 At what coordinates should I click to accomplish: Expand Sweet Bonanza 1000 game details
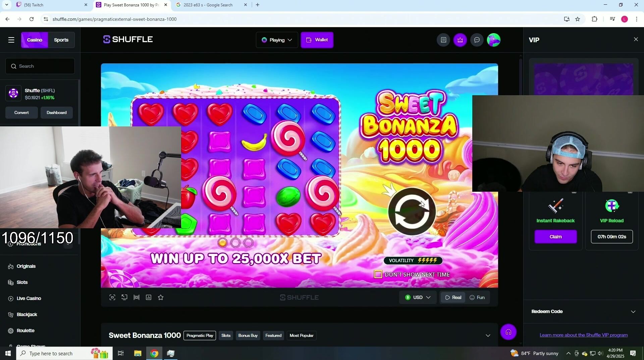[x=488, y=336]
